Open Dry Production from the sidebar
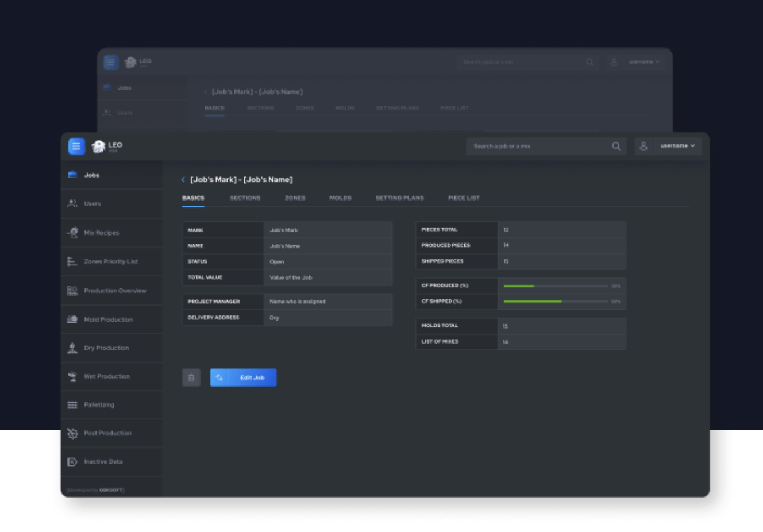 pos(112,348)
